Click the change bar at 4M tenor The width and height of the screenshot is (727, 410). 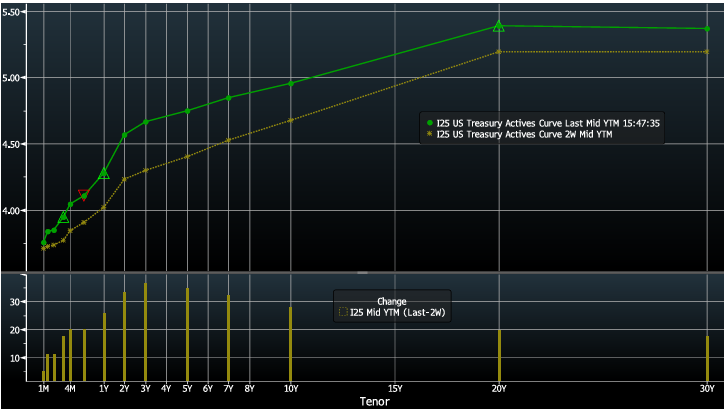(x=70, y=356)
